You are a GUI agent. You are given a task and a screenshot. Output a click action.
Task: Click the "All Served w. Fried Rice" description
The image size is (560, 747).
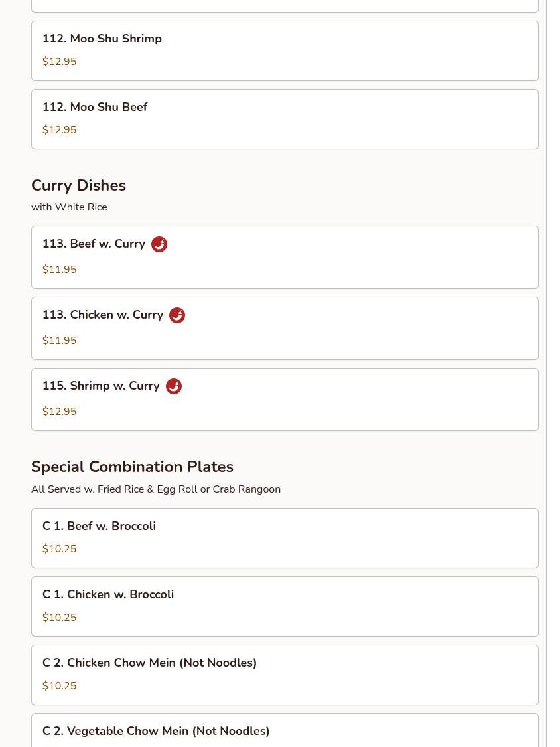156,489
